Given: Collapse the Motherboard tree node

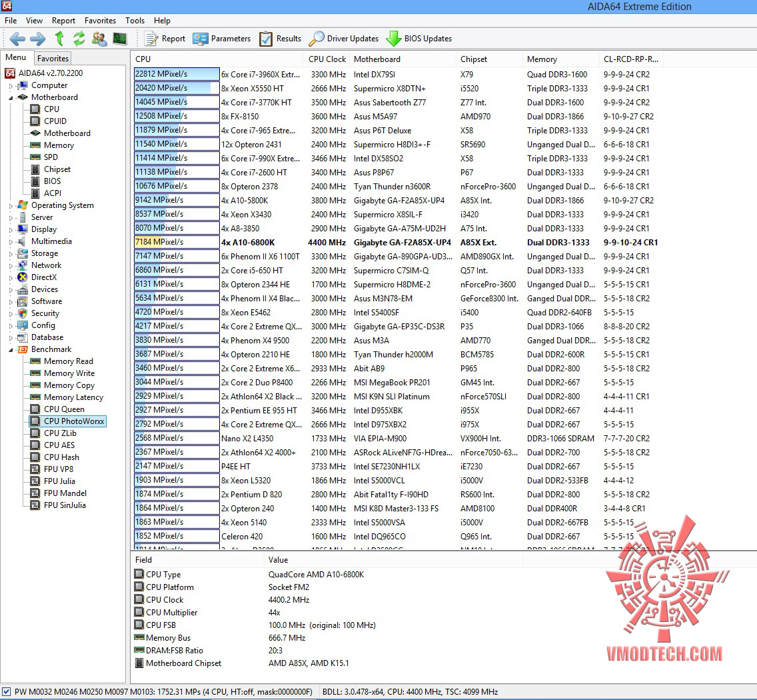Looking at the screenshot, I should pyautogui.click(x=11, y=97).
